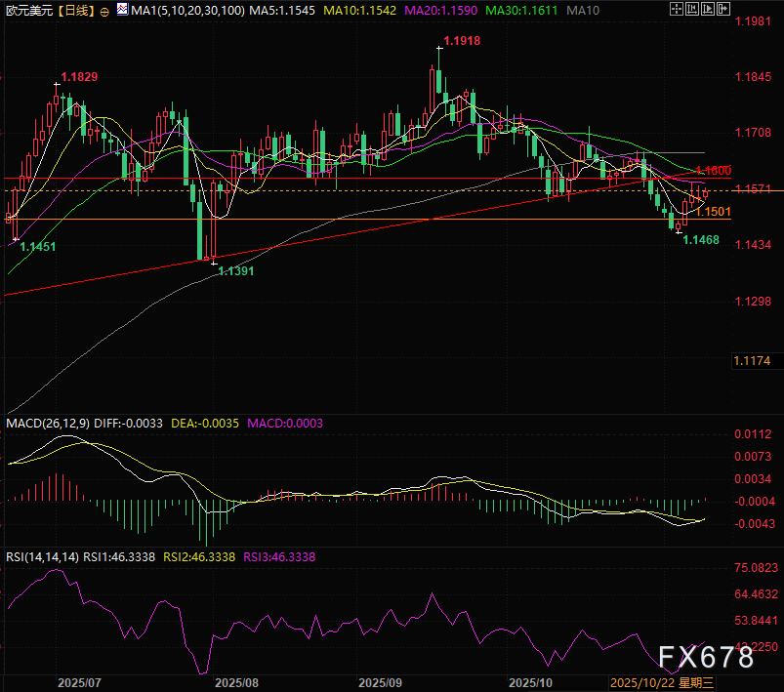Select the RSI(14,14,14) indicator label
The width and height of the screenshot is (784, 692).
42,557
